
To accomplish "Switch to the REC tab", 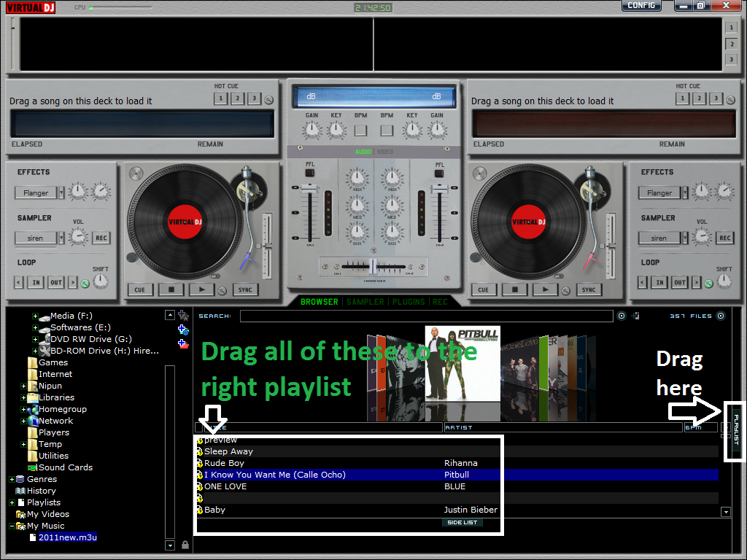I will pos(440,302).
